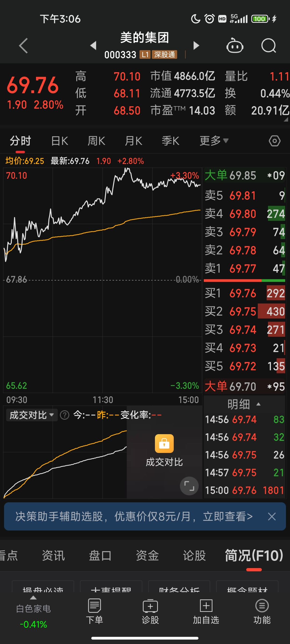Select the 买5 69.72 order row
The image size is (290, 644).
click(244, 366)
